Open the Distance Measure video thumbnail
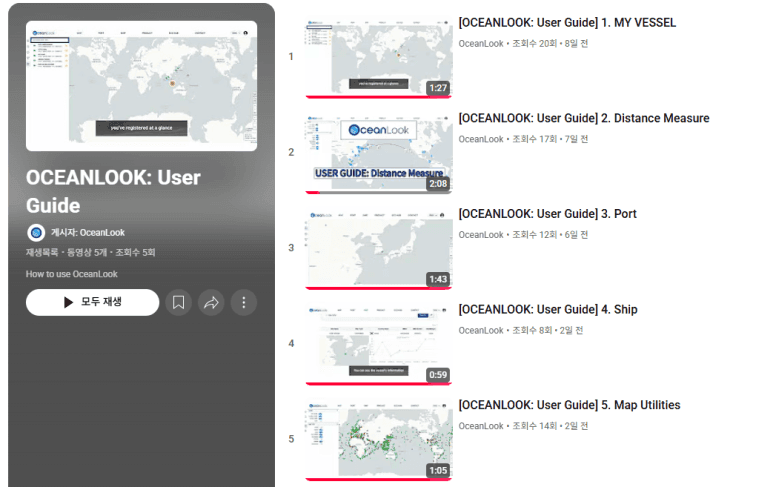 click(378, 153)
